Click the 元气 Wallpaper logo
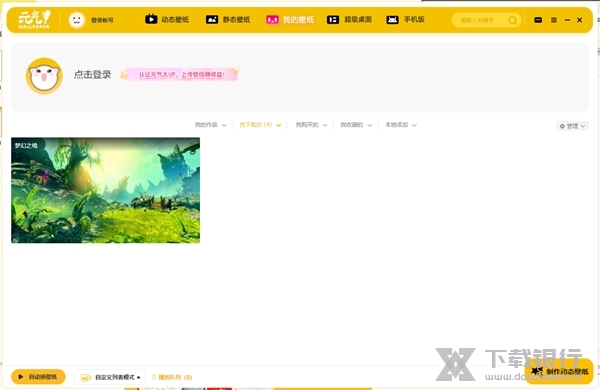Viewport: 600px width, 390px height. (34, 20)
